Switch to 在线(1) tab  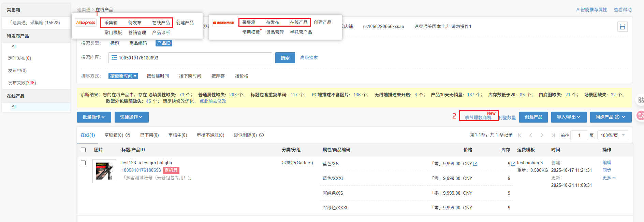pos(88,135)
